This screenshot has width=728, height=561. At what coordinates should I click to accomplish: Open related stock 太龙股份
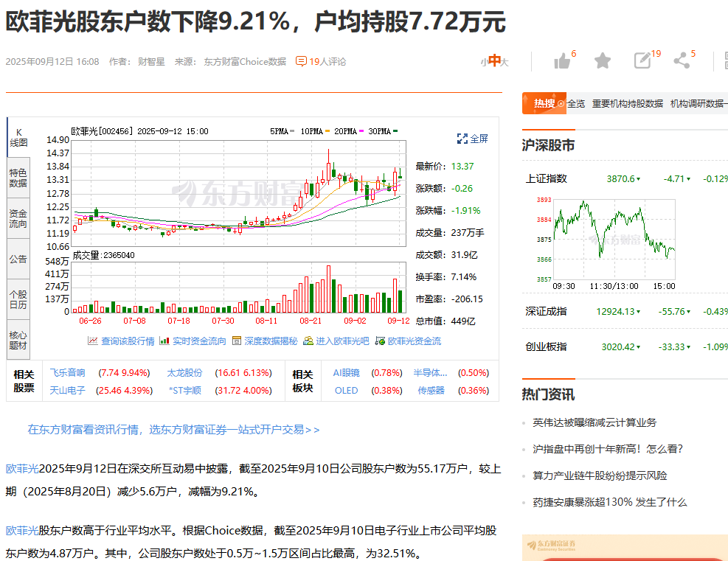185,373
